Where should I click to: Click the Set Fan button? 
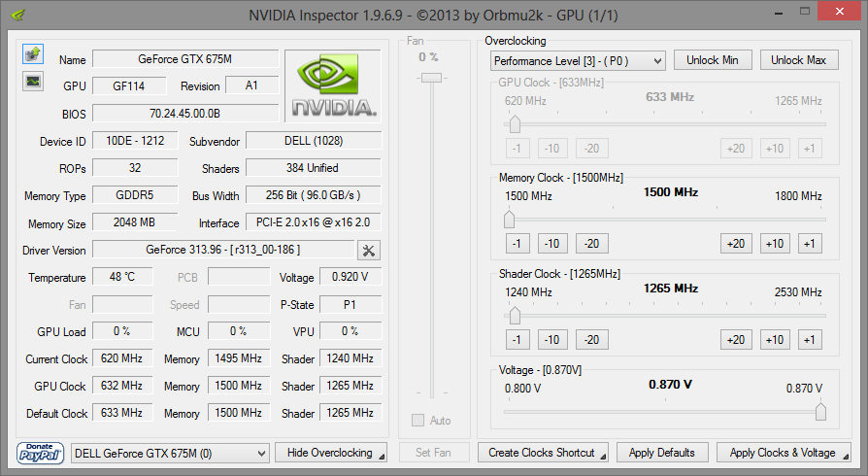(x=433, y=453)
